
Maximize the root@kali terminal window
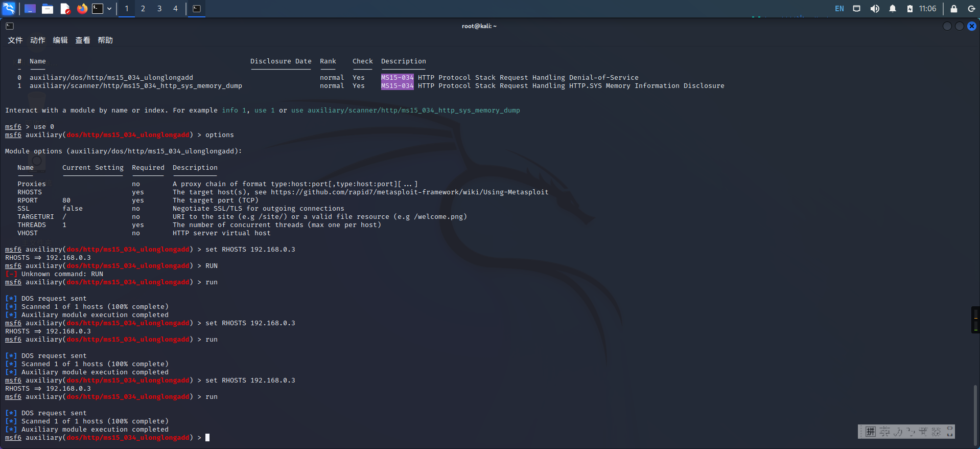point(960,26)
